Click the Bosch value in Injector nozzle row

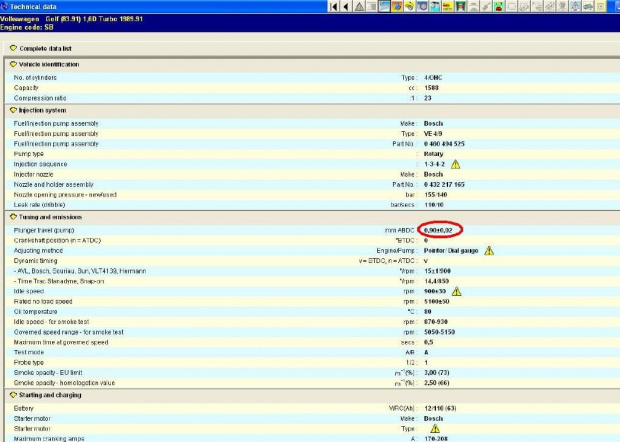point(433,174)
